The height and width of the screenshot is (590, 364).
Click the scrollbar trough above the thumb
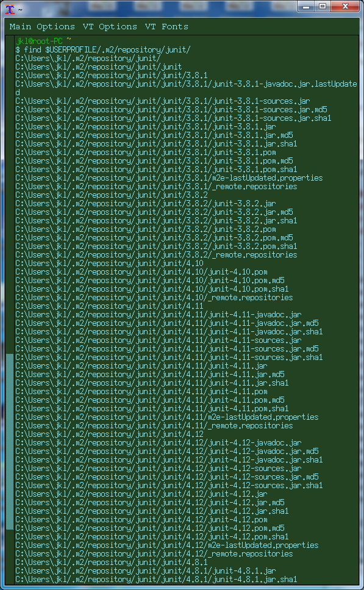10,195
